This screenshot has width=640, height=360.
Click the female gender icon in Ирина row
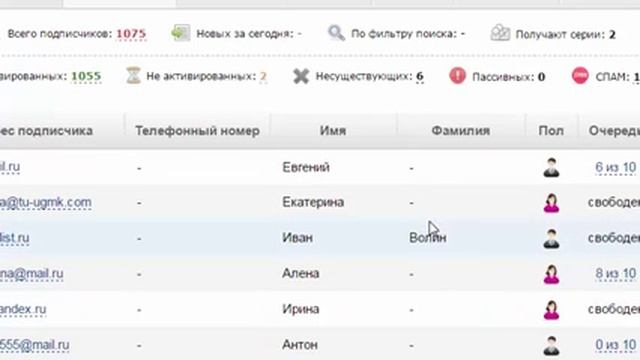pyautogui.click(x=551, y=310)
